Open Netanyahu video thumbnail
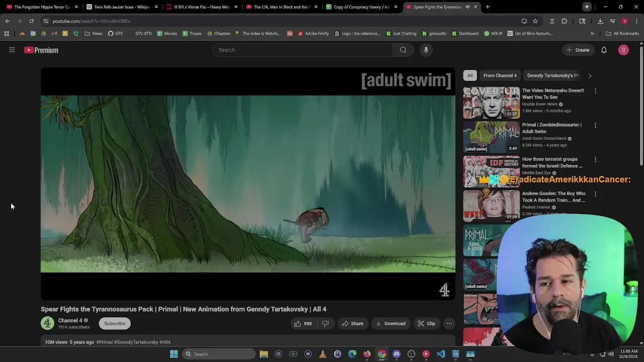Screen dimensions: 644x362 click(x=491, y=103)
